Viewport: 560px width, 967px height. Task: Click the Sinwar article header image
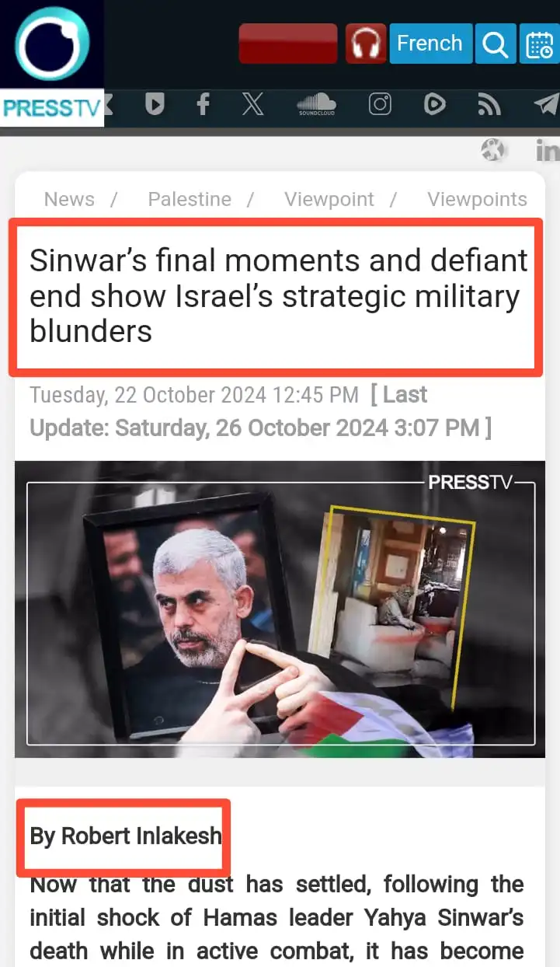tap(280, 609)
